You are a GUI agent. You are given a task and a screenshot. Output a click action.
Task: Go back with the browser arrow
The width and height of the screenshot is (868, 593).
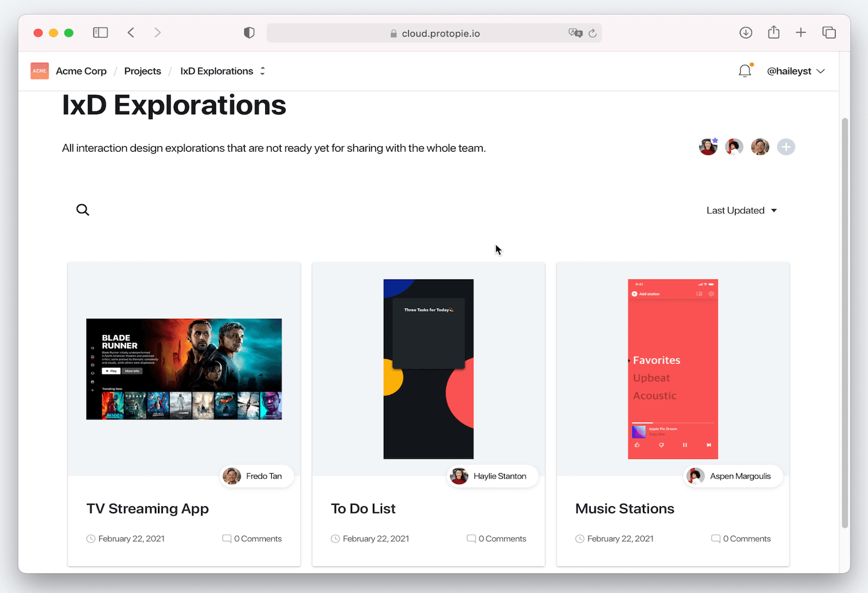coord(130,32)
